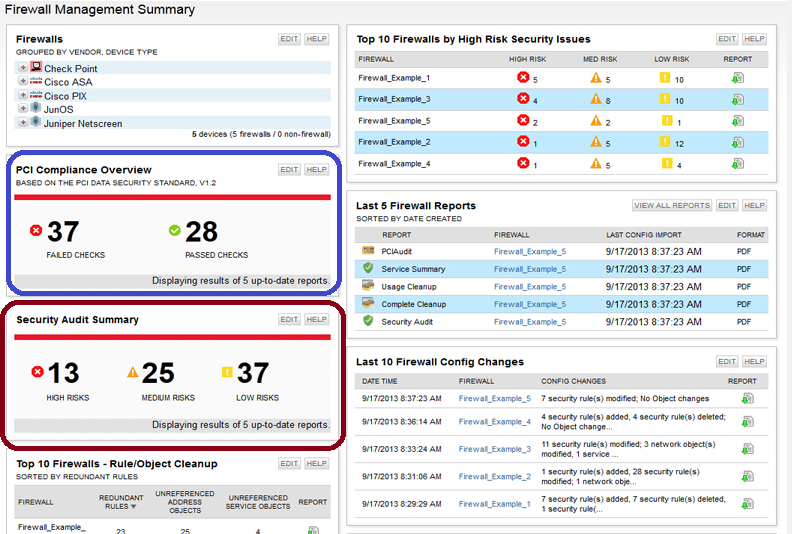Click the passed checks green check icon

point(175,230)
